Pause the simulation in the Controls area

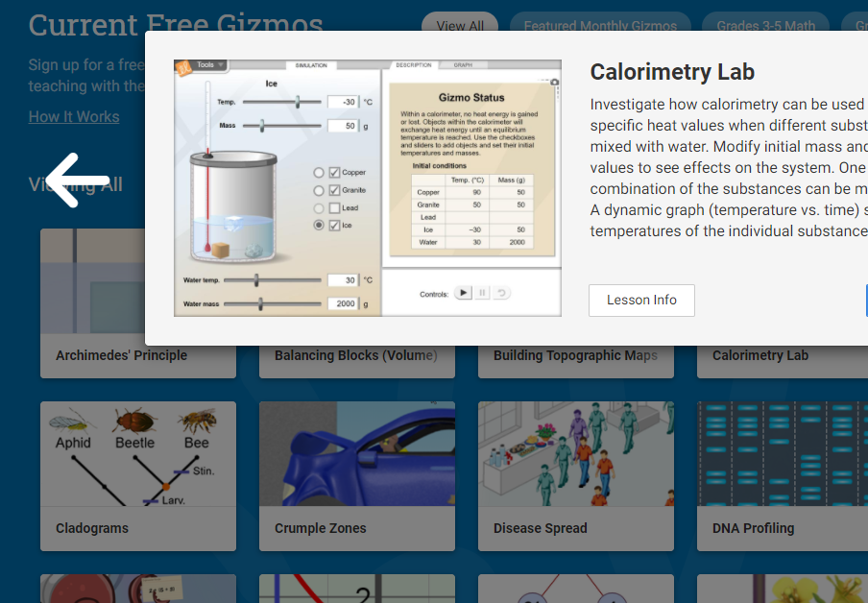point(482,292)
